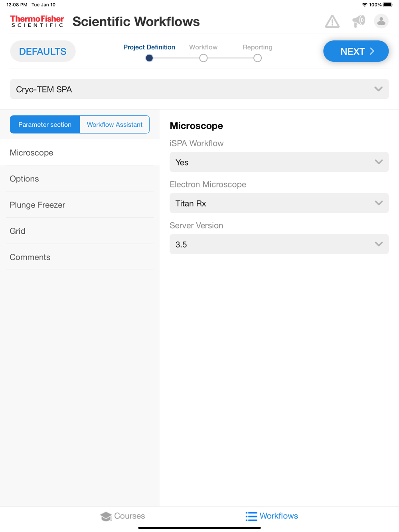Image resolution: width=399 pixels, height=532 pixels.
Task: Click the Workflow step label
Action: pos(203,47)
